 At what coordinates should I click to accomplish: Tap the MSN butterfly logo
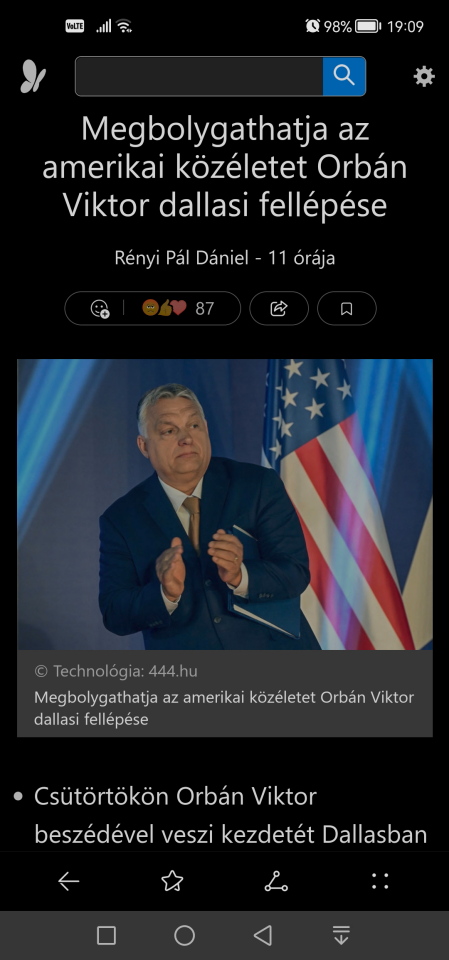33,77
